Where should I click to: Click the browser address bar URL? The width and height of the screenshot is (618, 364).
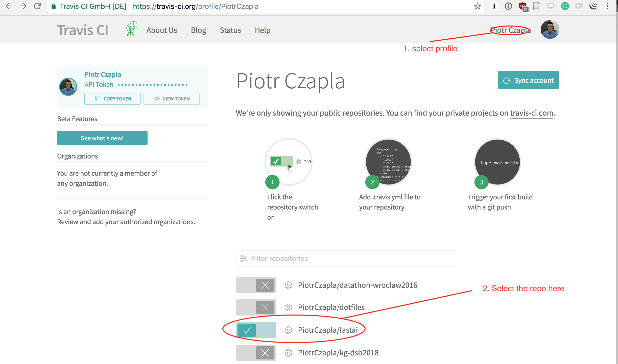pyautogui.click(x=196, y=6)
